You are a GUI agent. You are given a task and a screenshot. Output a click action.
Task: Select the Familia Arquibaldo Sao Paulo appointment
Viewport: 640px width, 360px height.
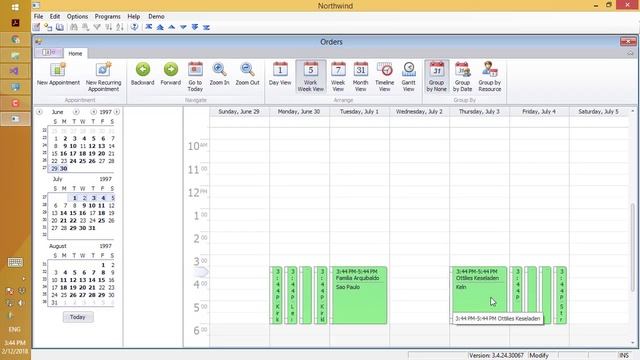[x=359, y=296]
